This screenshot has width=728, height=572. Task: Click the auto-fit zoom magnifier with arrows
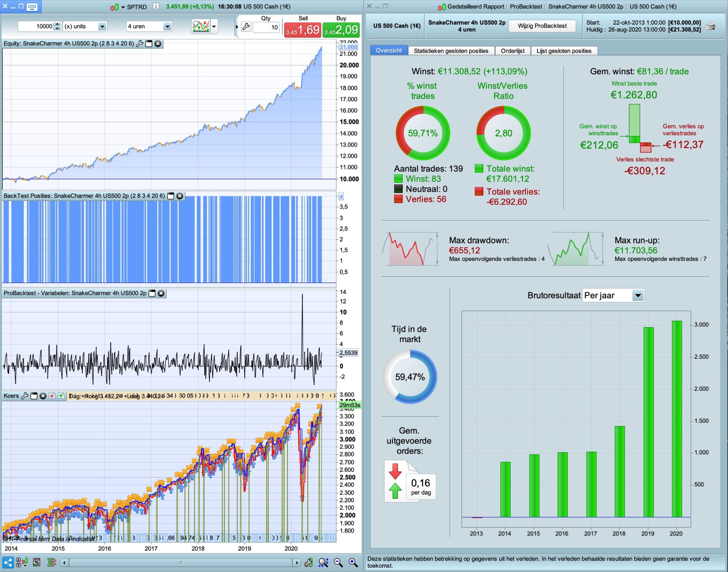coord(323,562)
